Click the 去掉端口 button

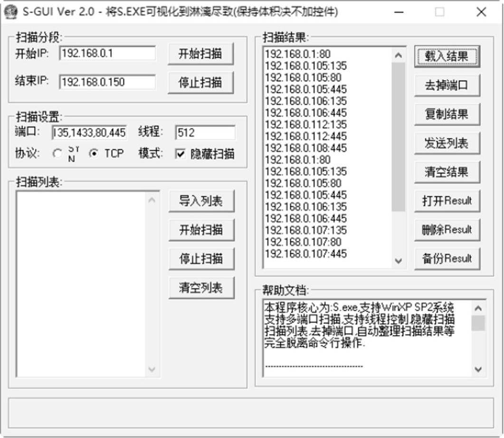click(447, 85)
